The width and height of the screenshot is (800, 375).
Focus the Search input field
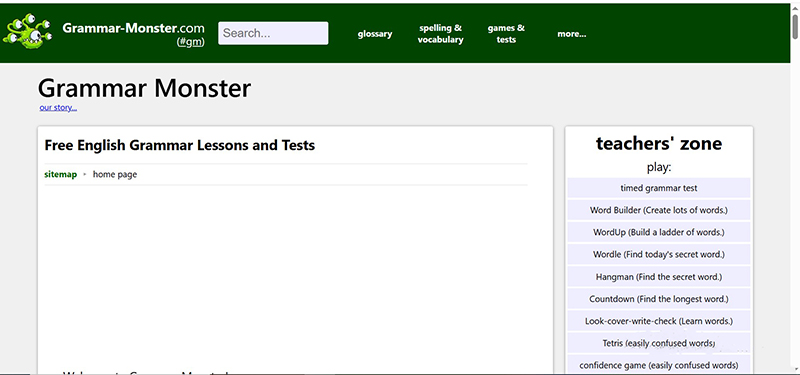point(273,33)
